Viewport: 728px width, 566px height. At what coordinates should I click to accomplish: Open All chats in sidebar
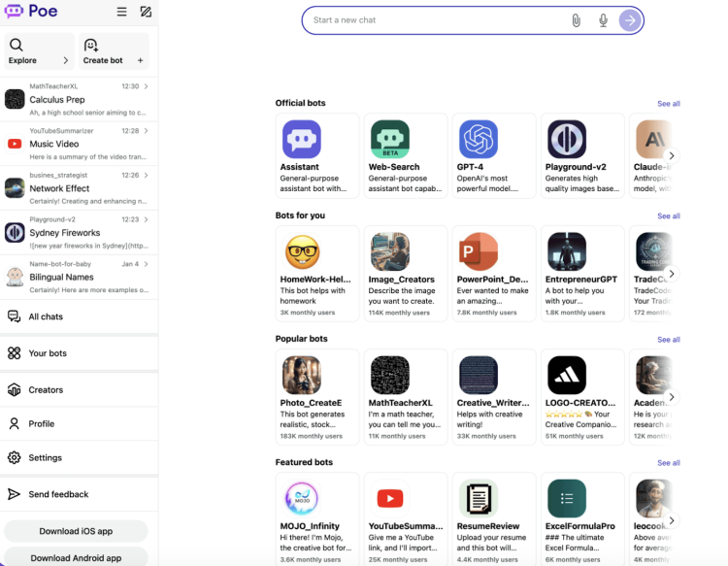[x=46, y=316]
